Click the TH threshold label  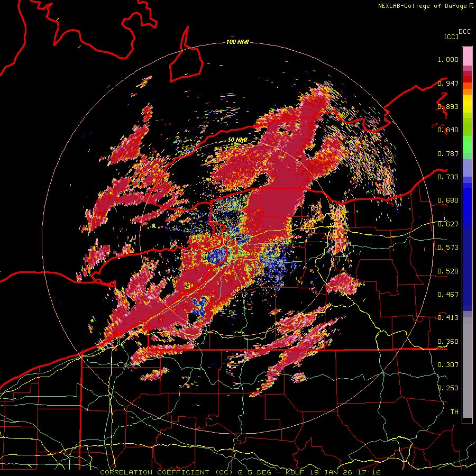pyautogui.click(x=454, y=411)
